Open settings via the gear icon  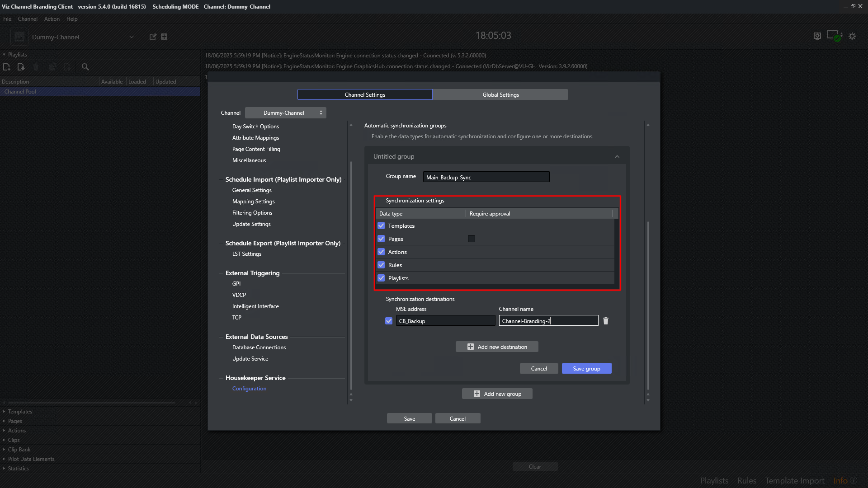click(x=852, y=36)
